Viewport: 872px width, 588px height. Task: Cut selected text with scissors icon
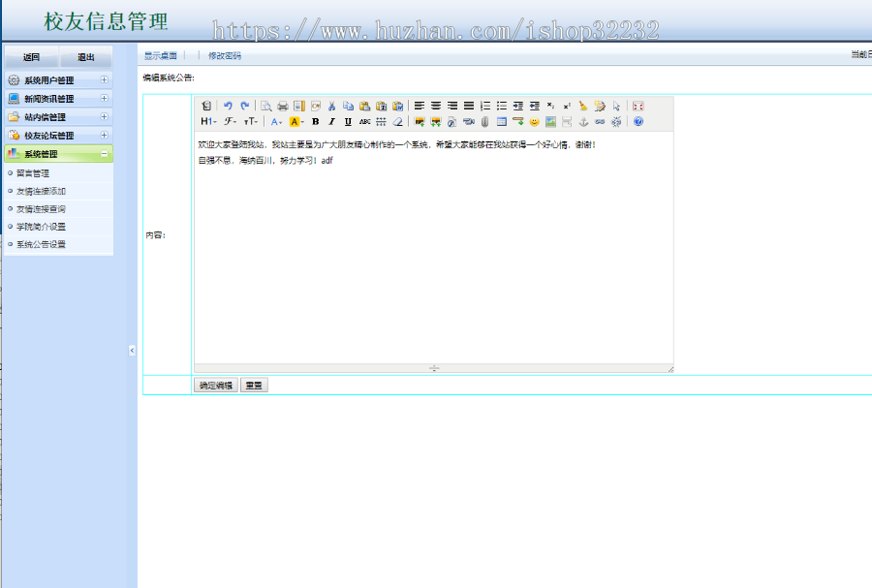click(332, 106)
